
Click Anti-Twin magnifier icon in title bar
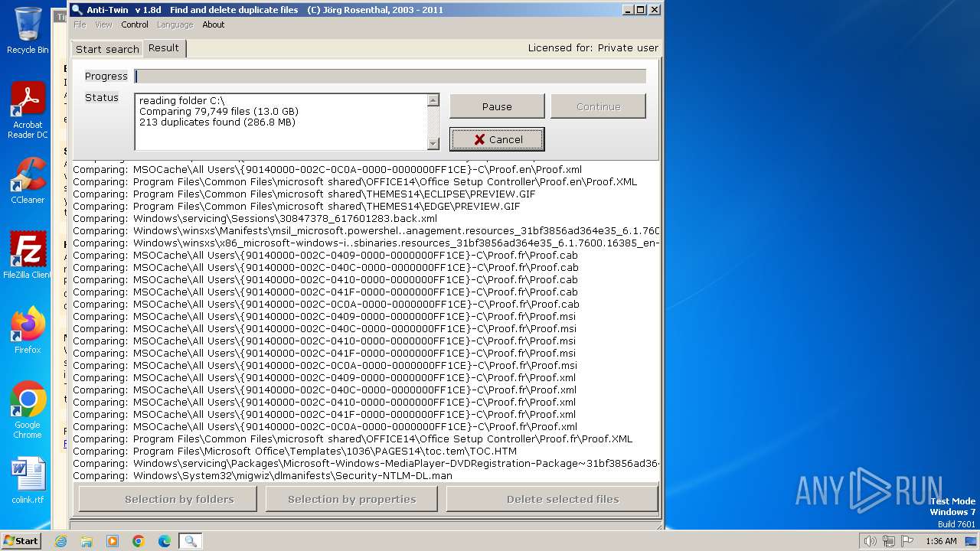tap(77, 10)
